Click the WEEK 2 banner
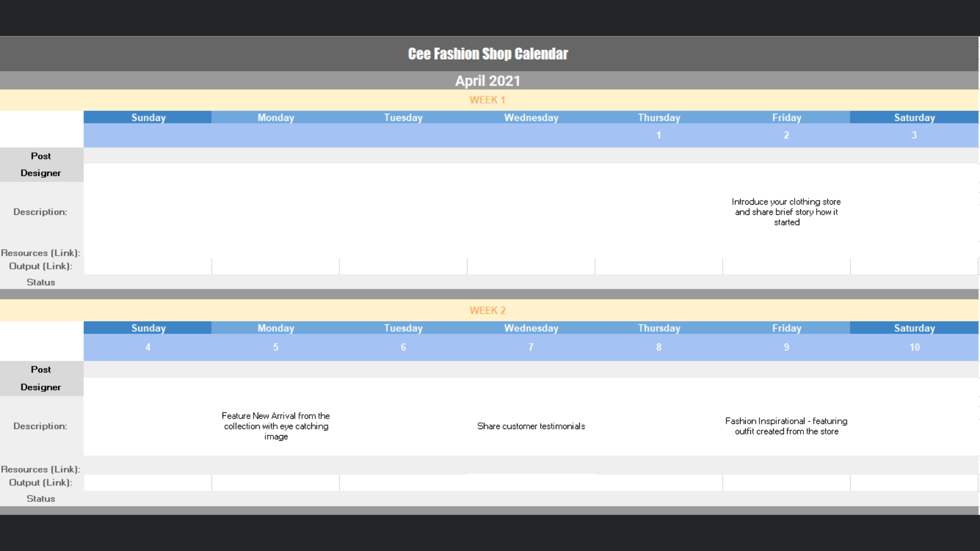 (487, 310)
